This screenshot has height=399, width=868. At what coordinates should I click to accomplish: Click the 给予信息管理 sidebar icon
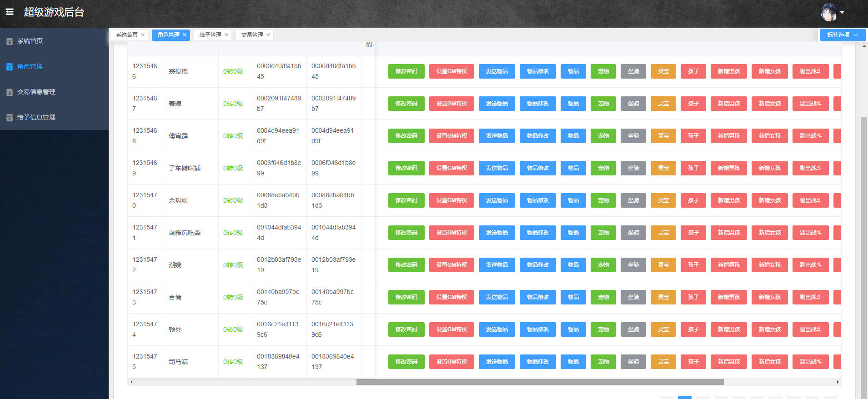[10, 118]
